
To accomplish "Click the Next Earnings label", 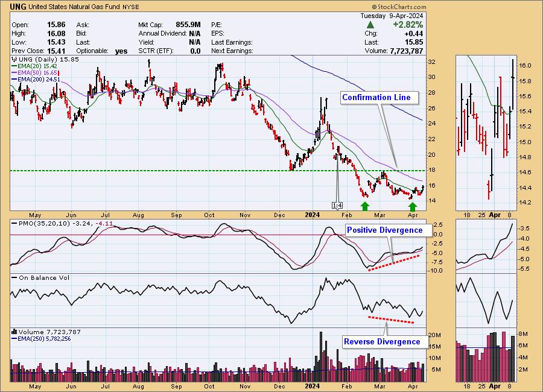I will point(232,51).
